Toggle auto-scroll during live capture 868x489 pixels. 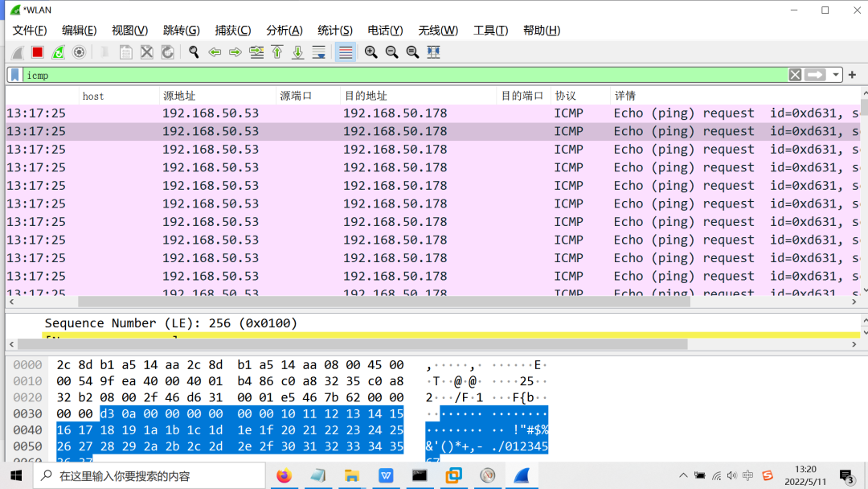tap(318, 52)
